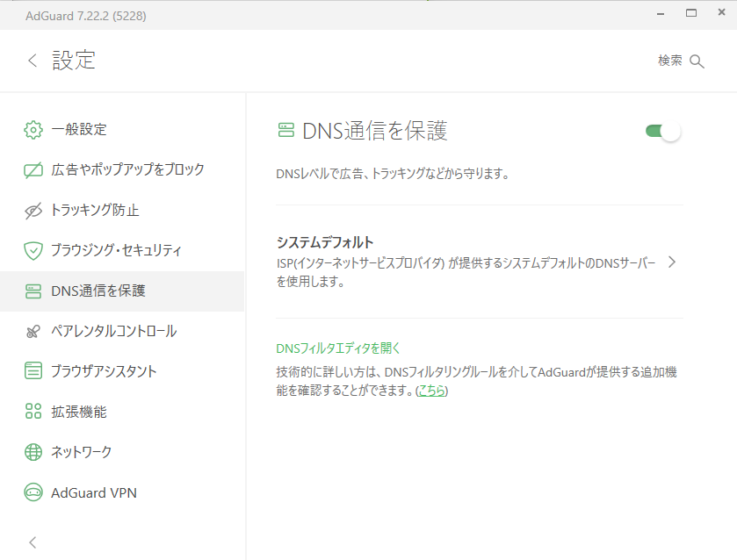Select the システムデフォルト DNS server title
The width and height of the screenshot is (737, 560).
[325, 242]
